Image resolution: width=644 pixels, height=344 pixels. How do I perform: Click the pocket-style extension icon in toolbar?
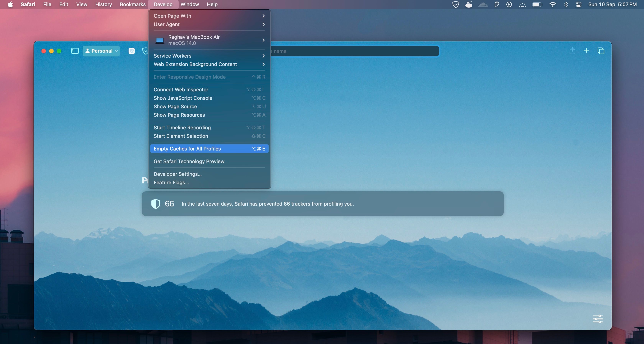tap(131, 51)
